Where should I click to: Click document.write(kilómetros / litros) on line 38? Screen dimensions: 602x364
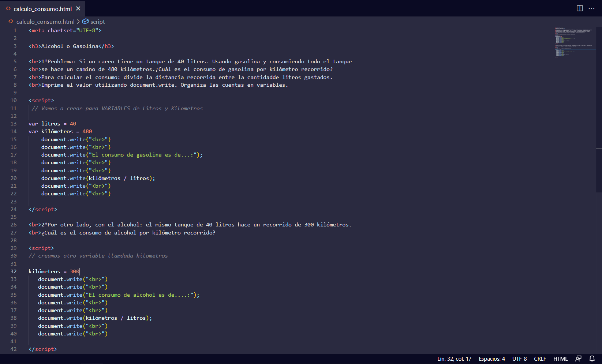(95, 318)
